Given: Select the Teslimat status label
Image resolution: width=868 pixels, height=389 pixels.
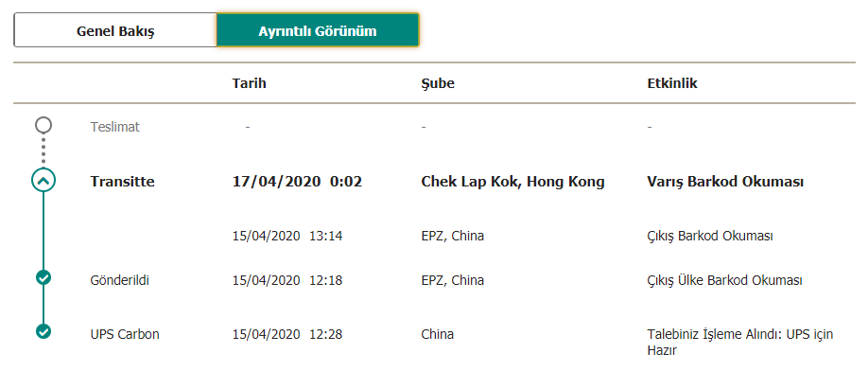Looking at the screenshot, I should tap(114, 127).
